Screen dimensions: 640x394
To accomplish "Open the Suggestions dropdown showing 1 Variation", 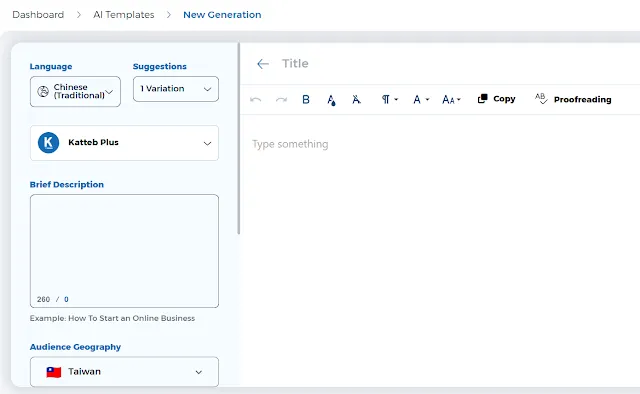I will (176, 89).
